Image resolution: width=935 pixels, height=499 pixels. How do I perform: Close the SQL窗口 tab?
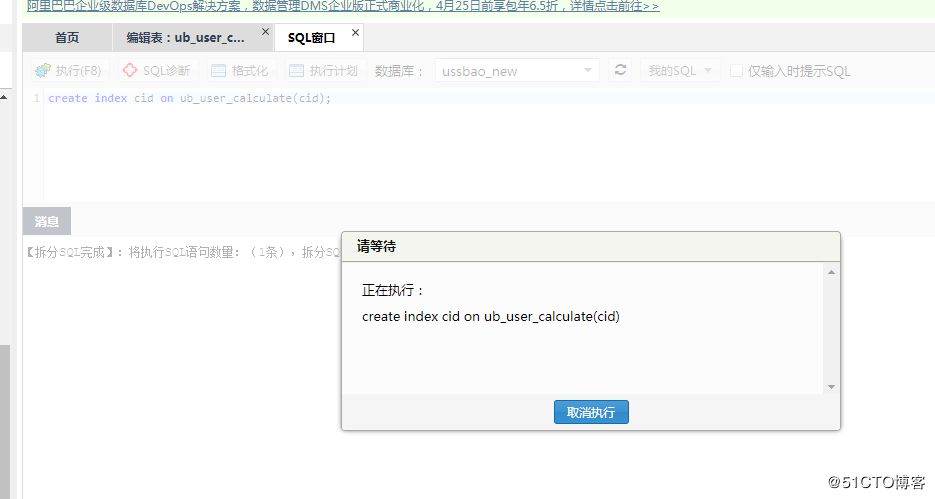[x=355, y=32]
